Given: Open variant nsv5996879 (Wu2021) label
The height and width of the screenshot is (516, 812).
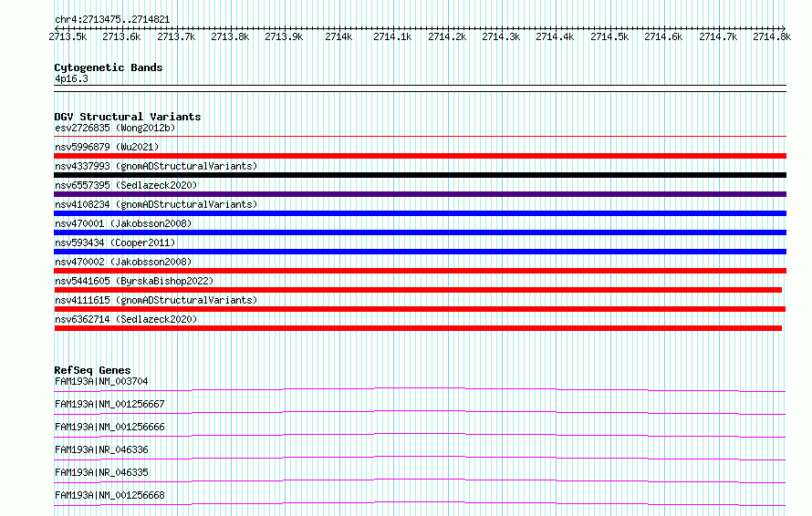Looking at the screenshot, I should [x=107, y=147].
